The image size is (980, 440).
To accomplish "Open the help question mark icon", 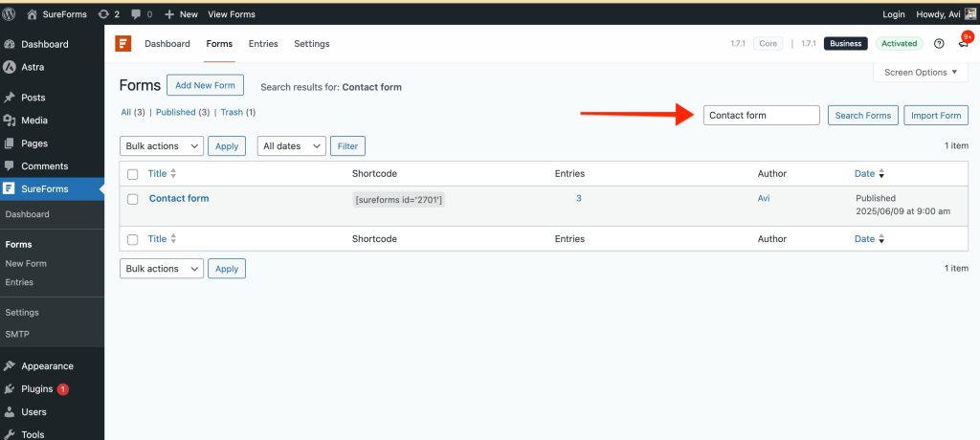I will click(x=939, y=44).
